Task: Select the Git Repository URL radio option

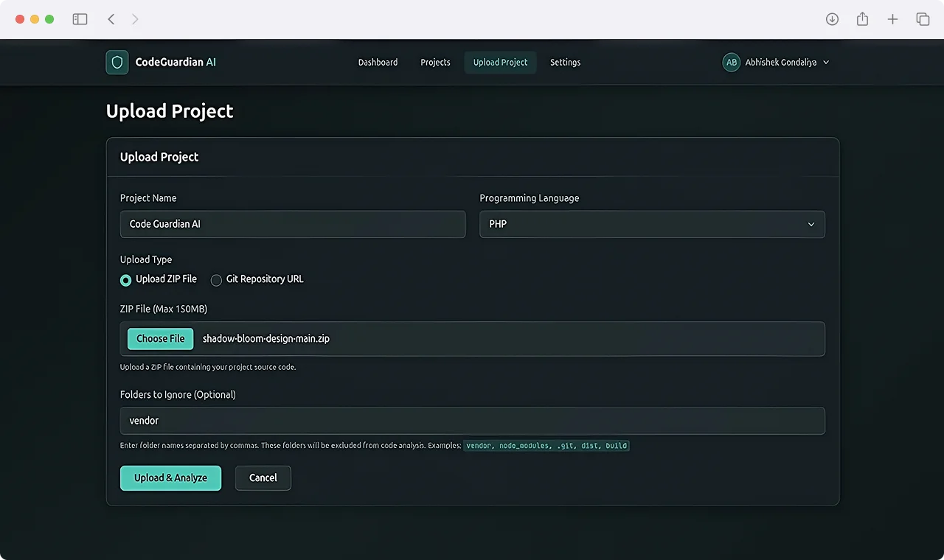Action: (216, 280)
